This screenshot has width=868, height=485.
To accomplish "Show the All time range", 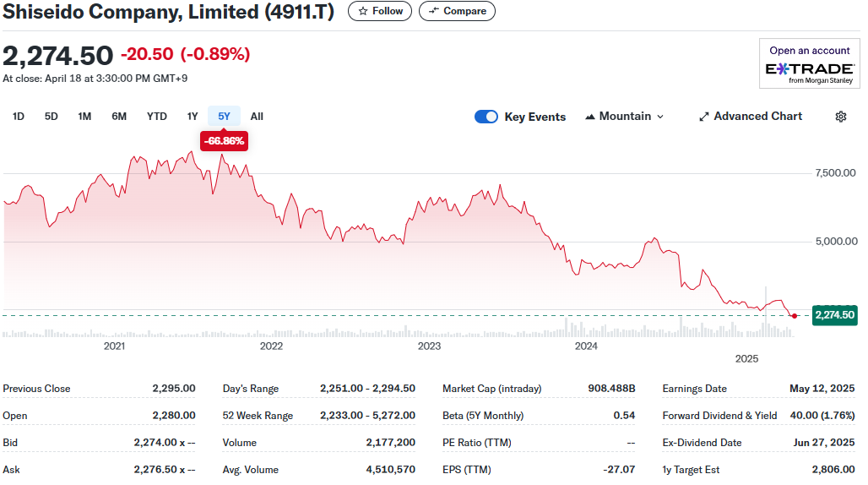I will 257,117.
